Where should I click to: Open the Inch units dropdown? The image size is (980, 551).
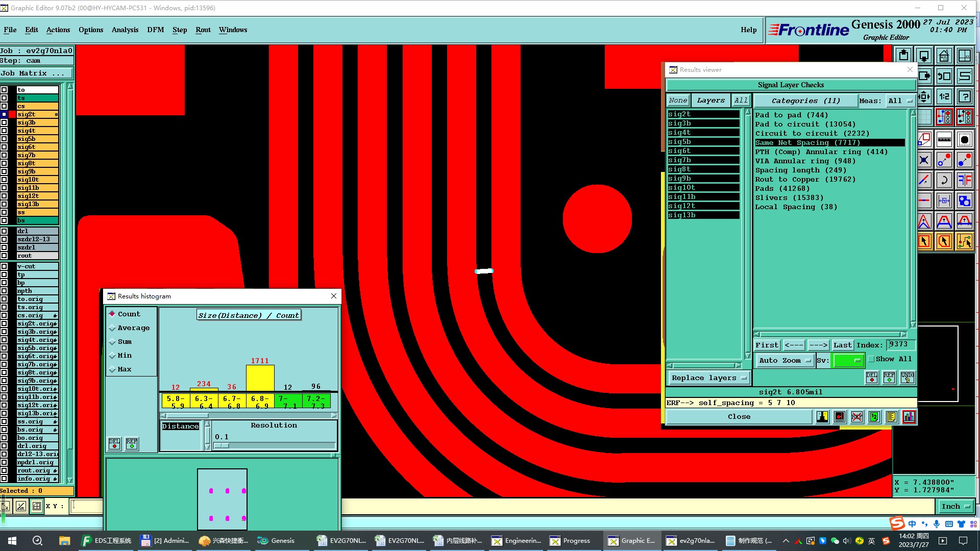[955, 506]
